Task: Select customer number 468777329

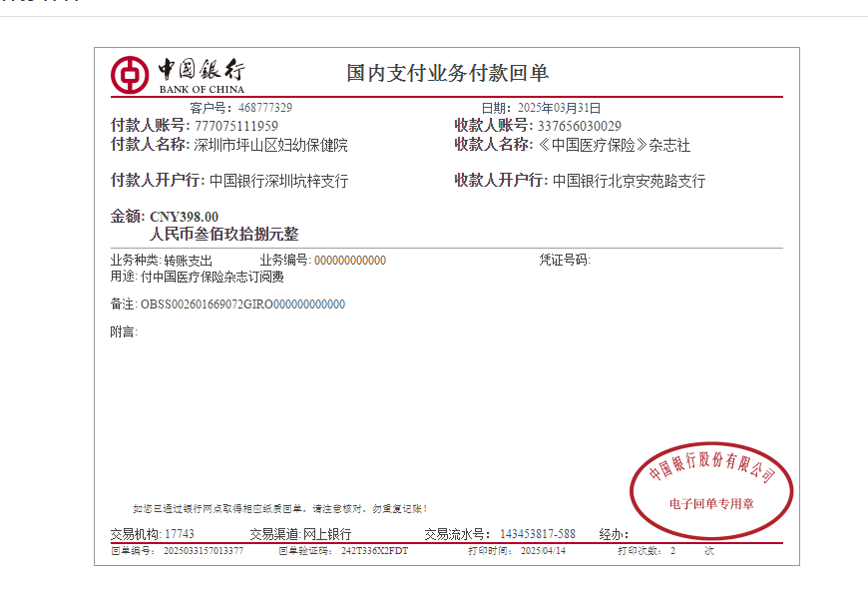Action: click(265, 108)
